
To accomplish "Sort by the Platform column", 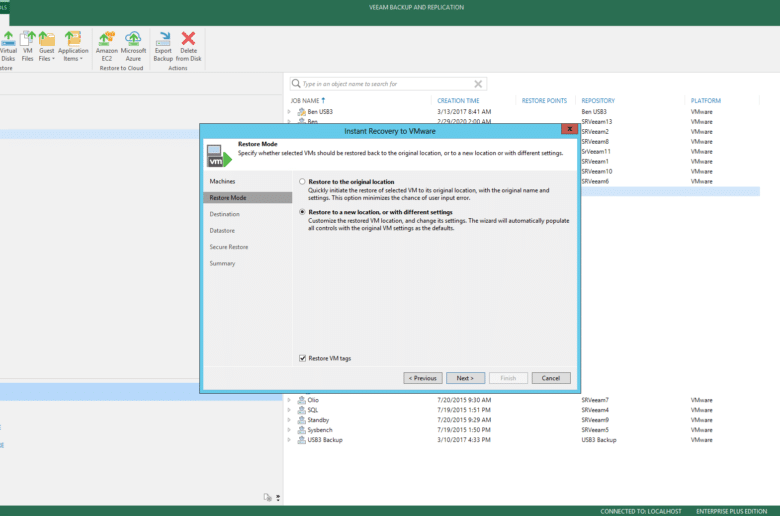I will [705, 101].
